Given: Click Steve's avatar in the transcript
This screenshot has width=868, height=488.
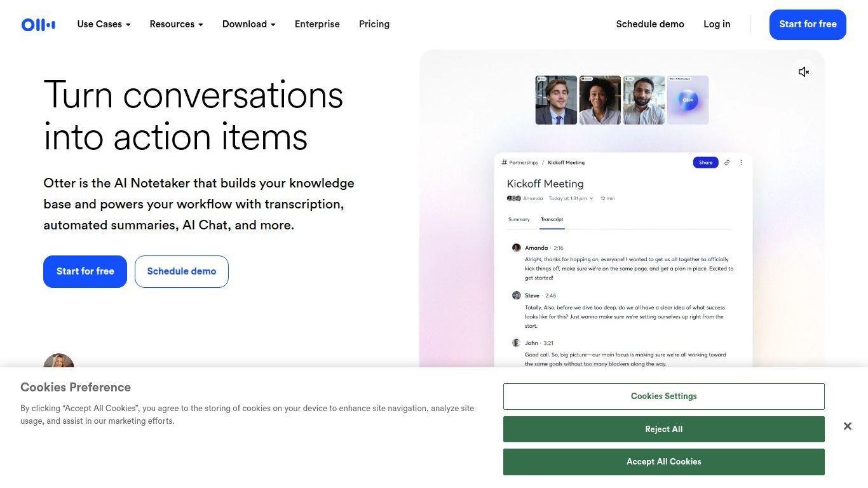Looking at the screenshot, I should click(x=517, y=295).
